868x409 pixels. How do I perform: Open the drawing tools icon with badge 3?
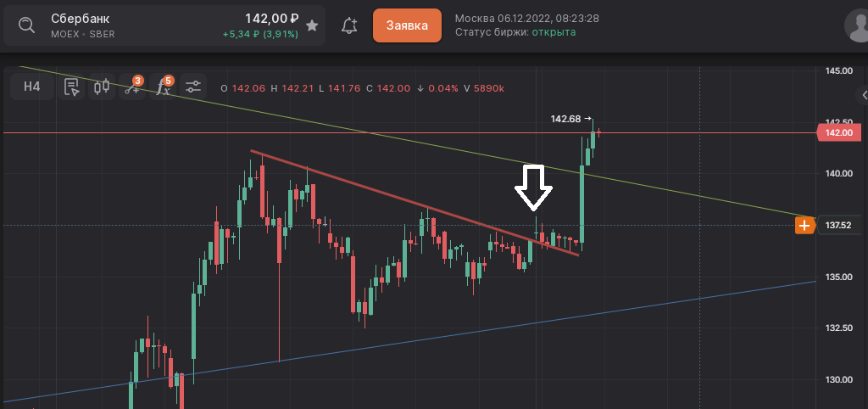[x=132, y=87]
